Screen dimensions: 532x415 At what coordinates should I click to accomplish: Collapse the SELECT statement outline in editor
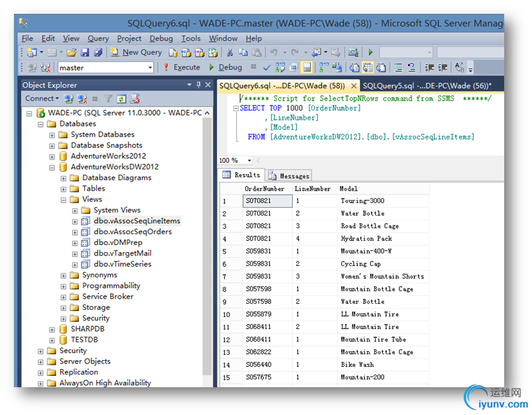pyautogui.click(x=235, y=108)
